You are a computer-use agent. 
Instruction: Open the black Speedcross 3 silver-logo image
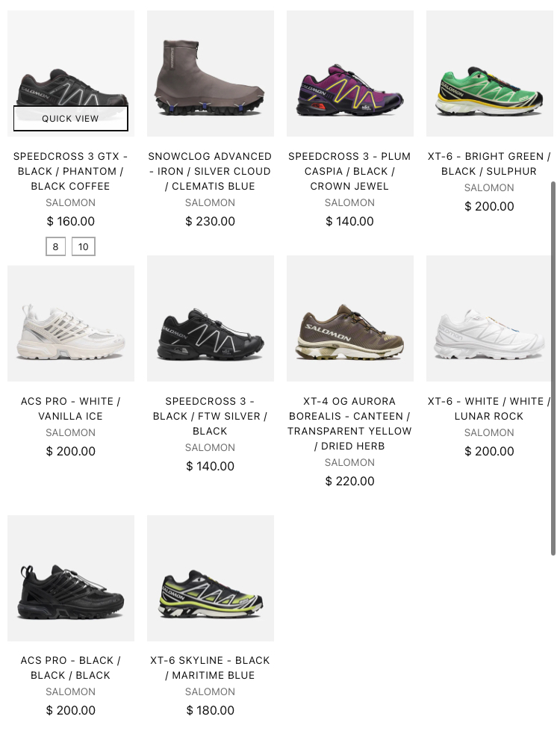point(211,318)
